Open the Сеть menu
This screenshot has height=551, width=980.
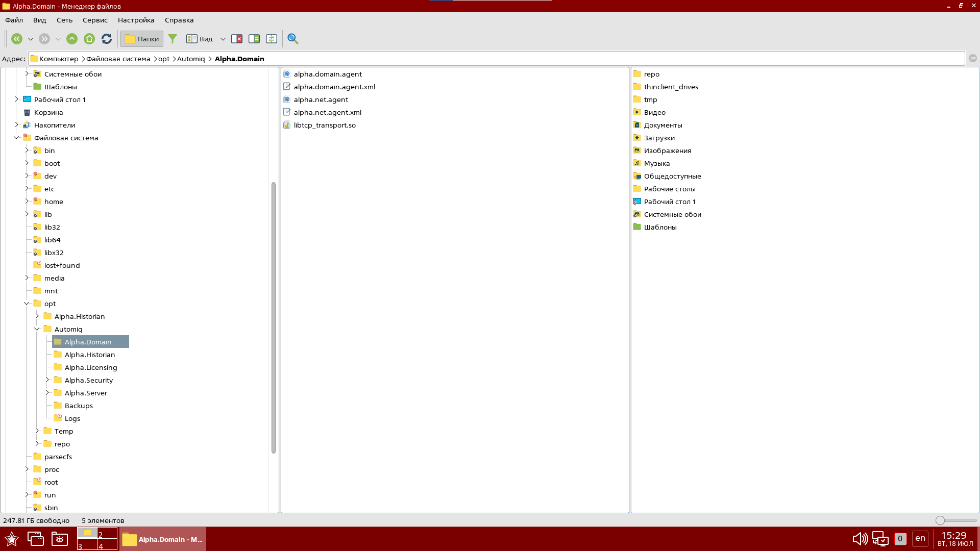pos(64,20)
